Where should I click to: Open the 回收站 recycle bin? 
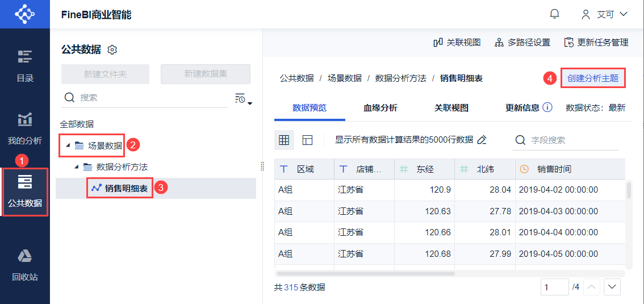click(24, 265)
